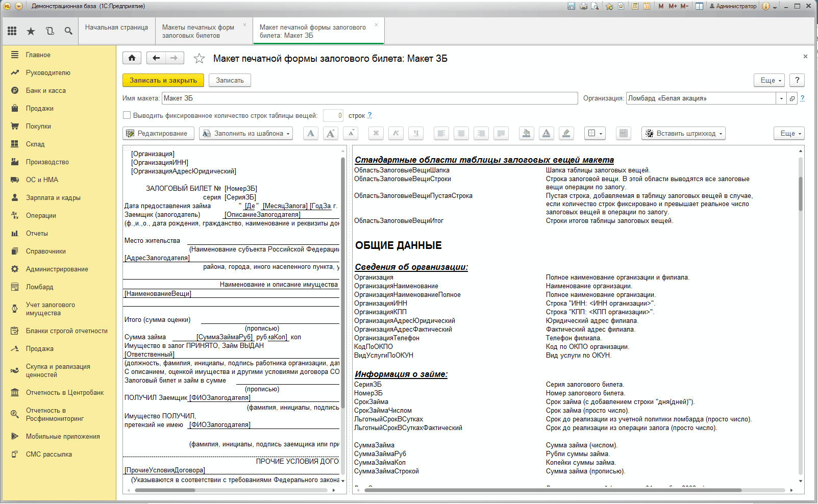This screenshot has height=504, width=818.
Task: Click the 'M+' memory add button
Action: (x=673, y=6)
